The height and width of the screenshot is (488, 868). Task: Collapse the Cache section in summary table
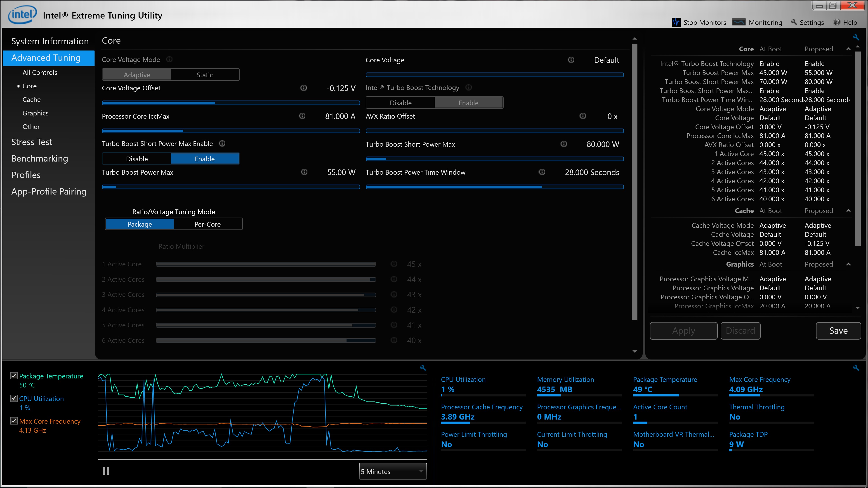click(849, 211)
